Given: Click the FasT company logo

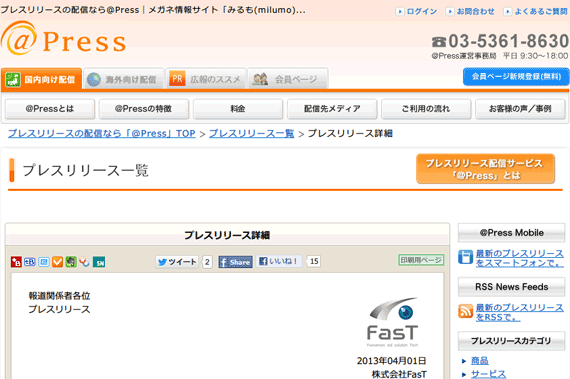Looking at the screenshot, I should pos(393,322).
